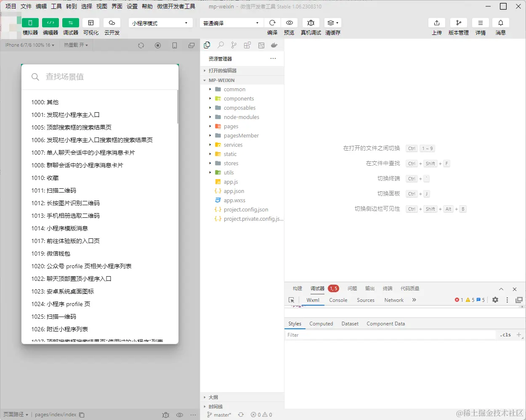Click the master* git branch status
Viewport: 526px width, 420px height.
coord(219,415)
